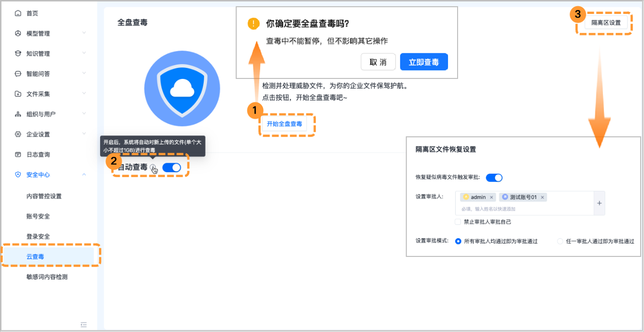
Task: Click the 立即查毒 button
Action: 423,62
